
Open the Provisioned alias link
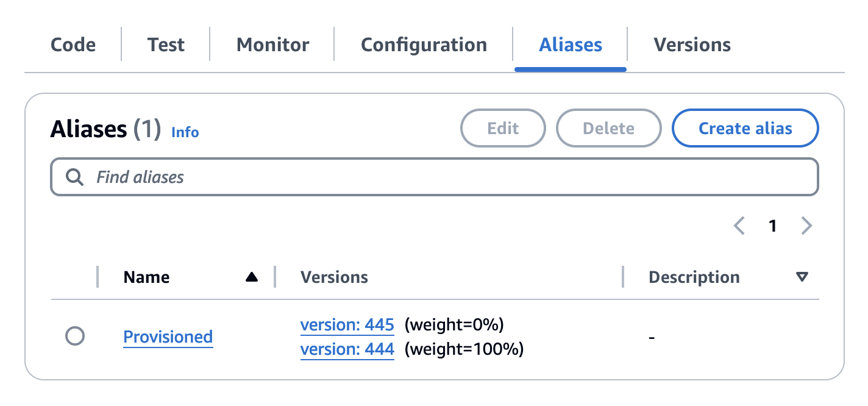click(x=168, y=336)
